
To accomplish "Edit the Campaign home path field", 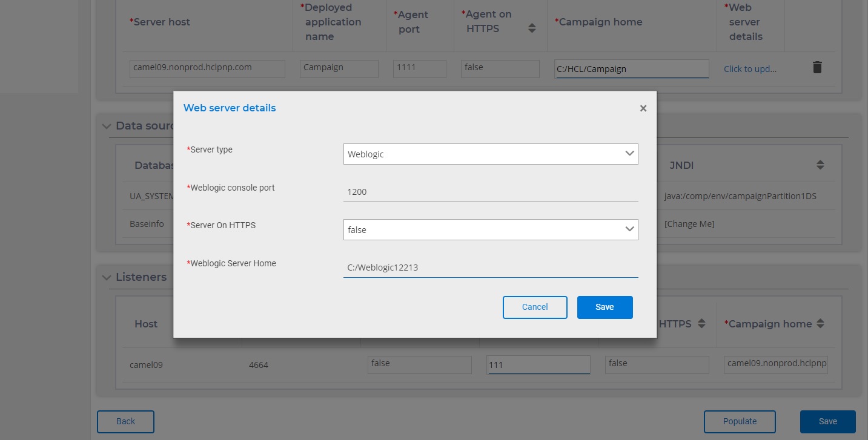I will pos(631,69).
